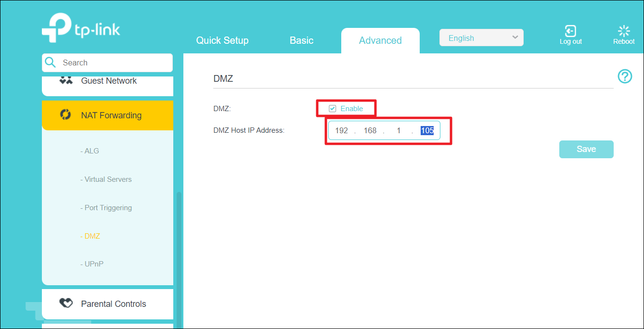Screen dimensions: 644x329
Task: Click the Reboot text link
Action: (624, 42)
